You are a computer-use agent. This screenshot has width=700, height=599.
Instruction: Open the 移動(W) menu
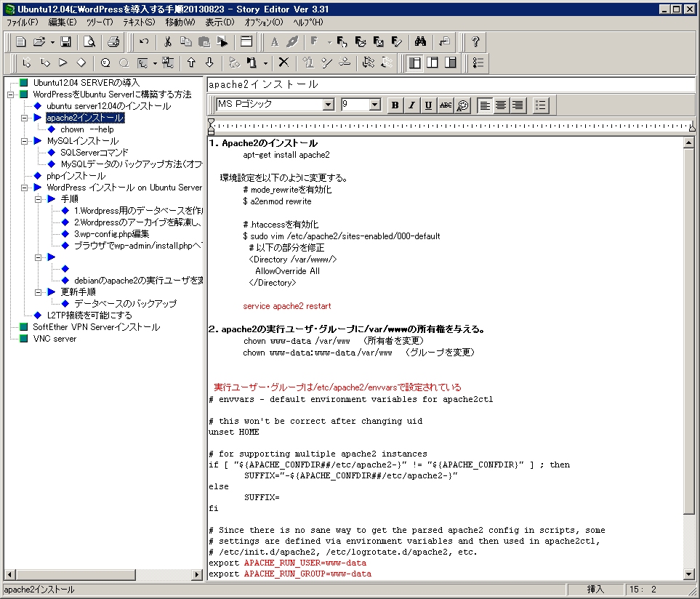pyautogui.click(x=180, y=23)
